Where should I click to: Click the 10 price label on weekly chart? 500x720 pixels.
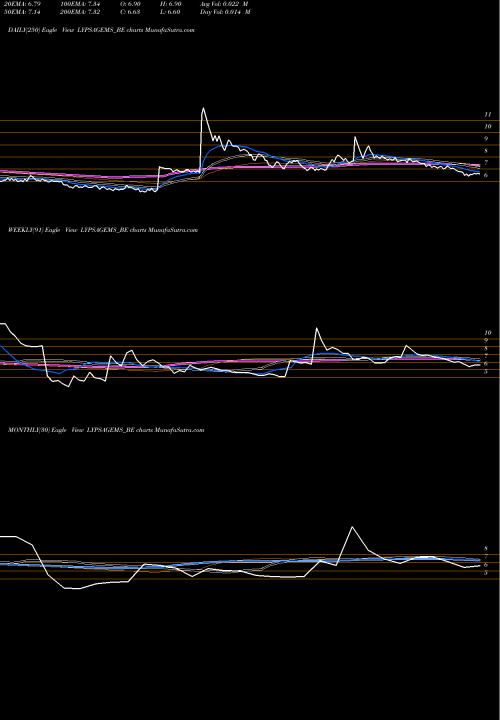(488, 333)
